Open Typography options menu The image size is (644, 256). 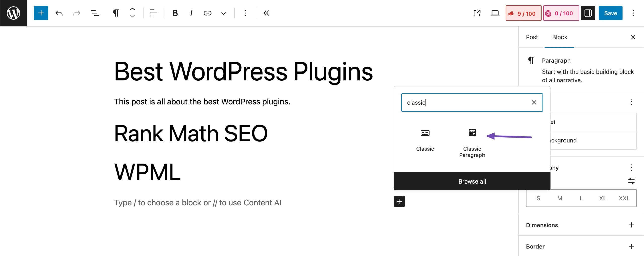click(x=631, y=168)
